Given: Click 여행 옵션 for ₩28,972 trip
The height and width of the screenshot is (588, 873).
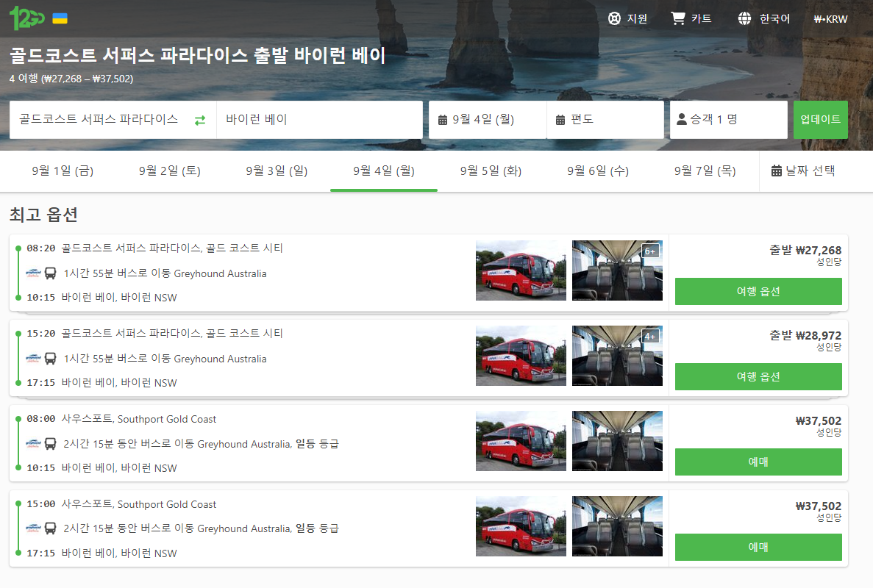Looking at the screenshot, I should tap(758, 376).
